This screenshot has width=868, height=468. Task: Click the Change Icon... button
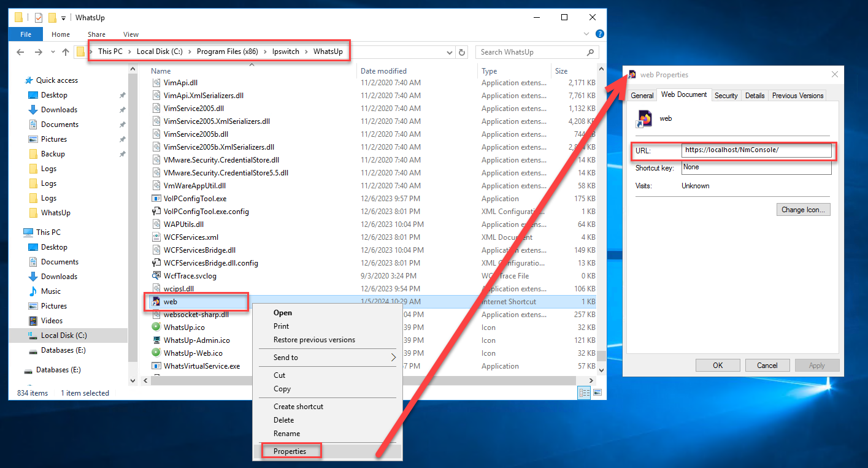(803, 210)
